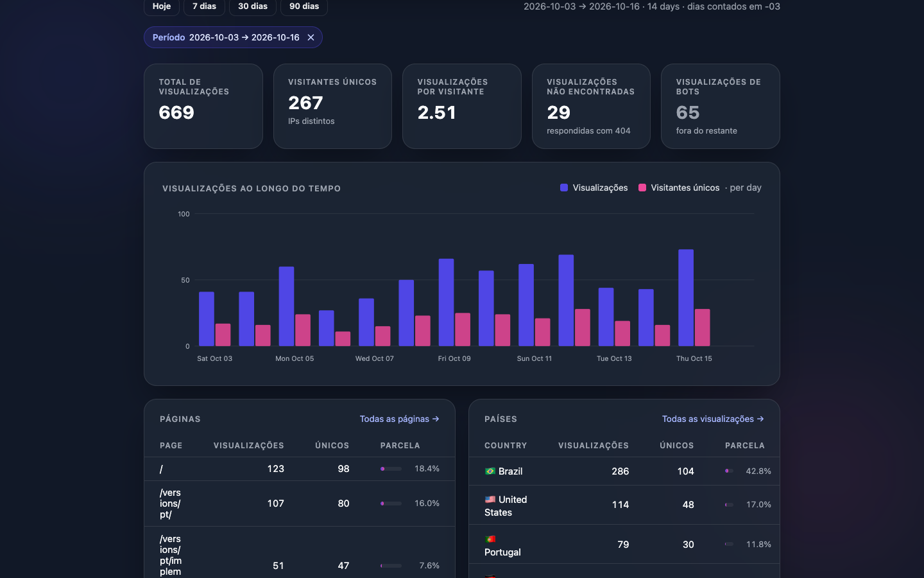Click the Country column header
Image resolution: width=924 pixels, height=578 pixels.
506,446
